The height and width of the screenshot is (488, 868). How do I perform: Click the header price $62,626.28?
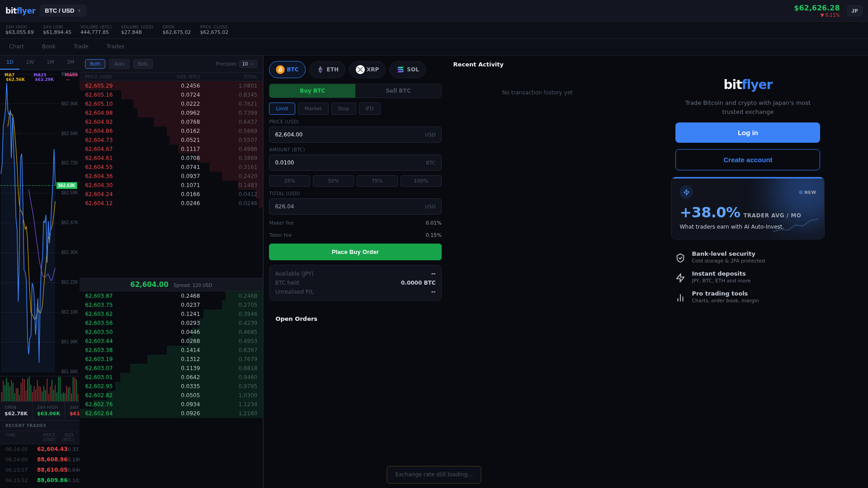[x=816, y=8]
